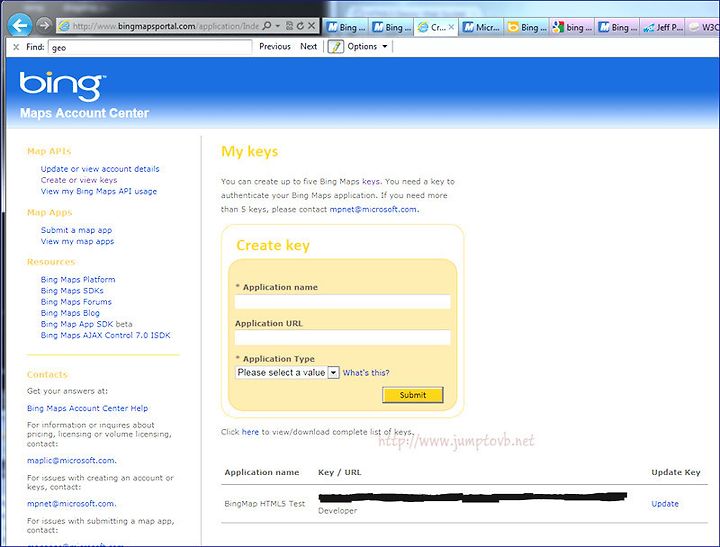Open 'Bing Maps AJAX Control 7.0 ISDK' link
720x547 pixels.
[x=106, y=335]
